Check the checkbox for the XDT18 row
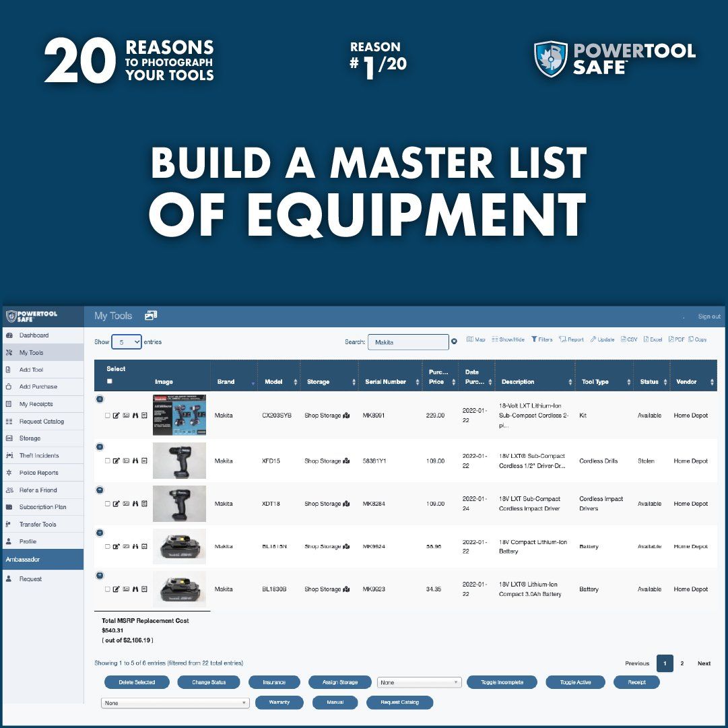Image resolution: width=728 pixels, height=728 pixels. pyautogui.click(x=108, y=504)
